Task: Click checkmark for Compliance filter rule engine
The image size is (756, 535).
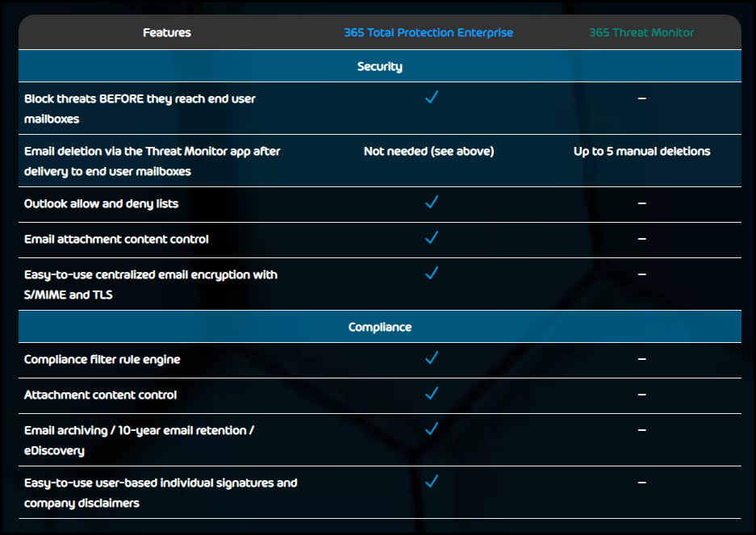Action: pyautogui.click(x=432, y=358)
